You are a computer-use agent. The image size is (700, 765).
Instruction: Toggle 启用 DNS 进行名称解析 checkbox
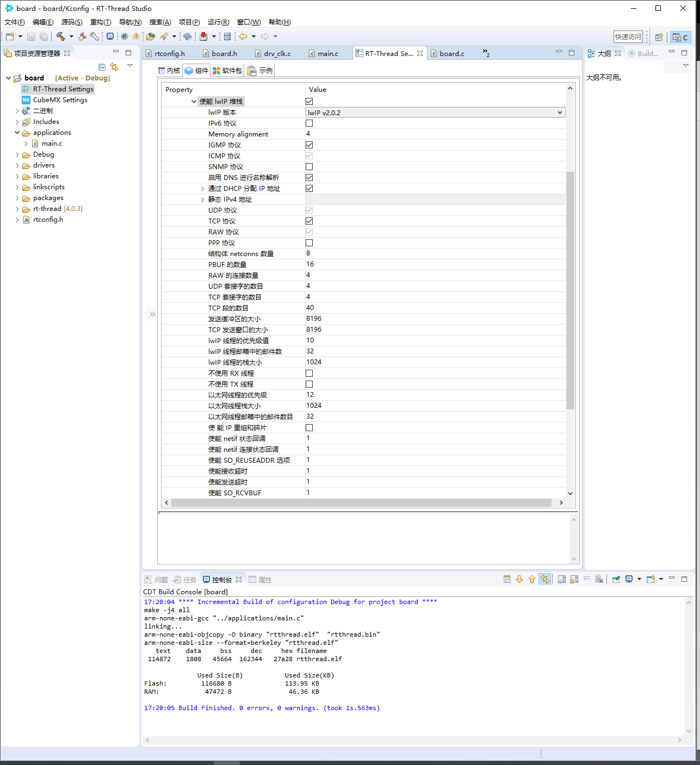point(309,177)
